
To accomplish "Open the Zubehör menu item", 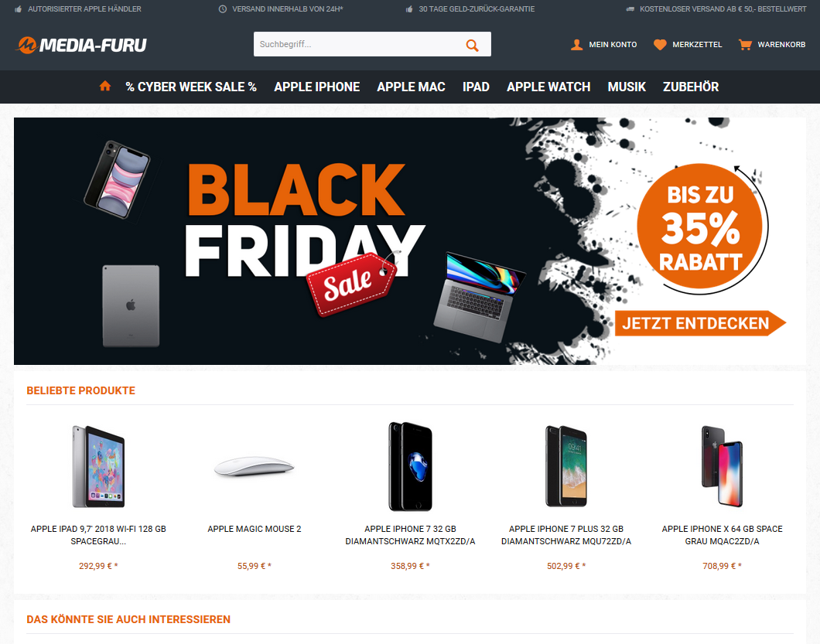I will (691, 87).
